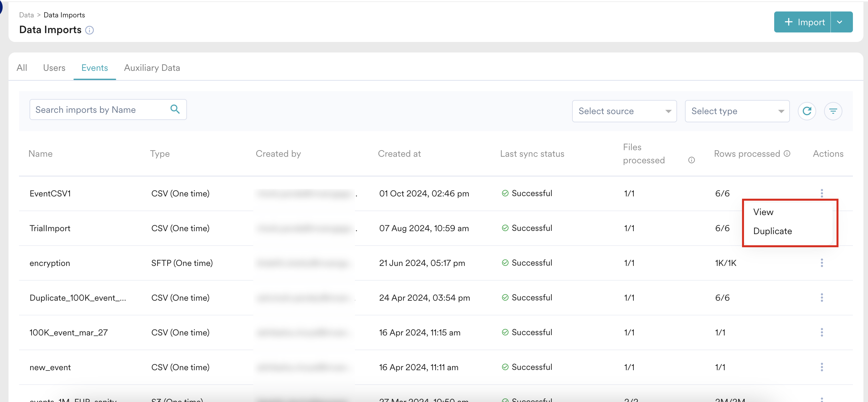Click the search magnifier icon
868x402 pixels.
[x=175, y=109]
